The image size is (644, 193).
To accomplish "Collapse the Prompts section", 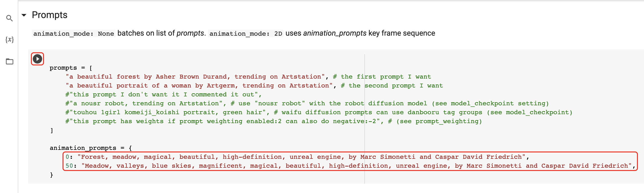I will click(x=24, y=15).
